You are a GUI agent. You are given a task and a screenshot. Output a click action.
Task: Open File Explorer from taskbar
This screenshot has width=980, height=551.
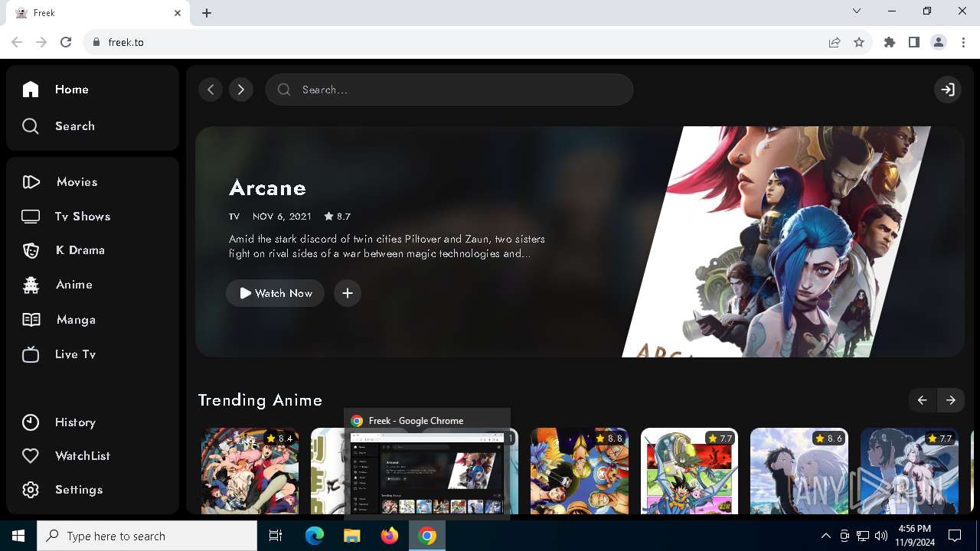[352, 536]
